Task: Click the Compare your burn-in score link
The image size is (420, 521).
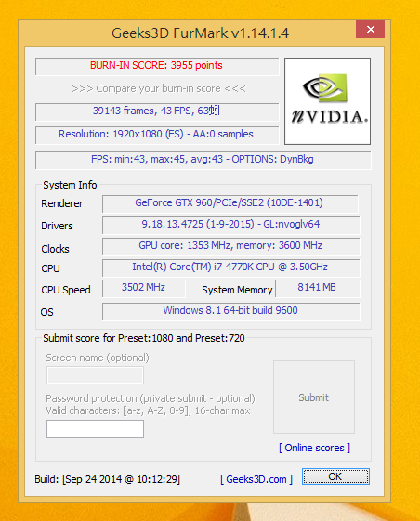Action: 159,88
